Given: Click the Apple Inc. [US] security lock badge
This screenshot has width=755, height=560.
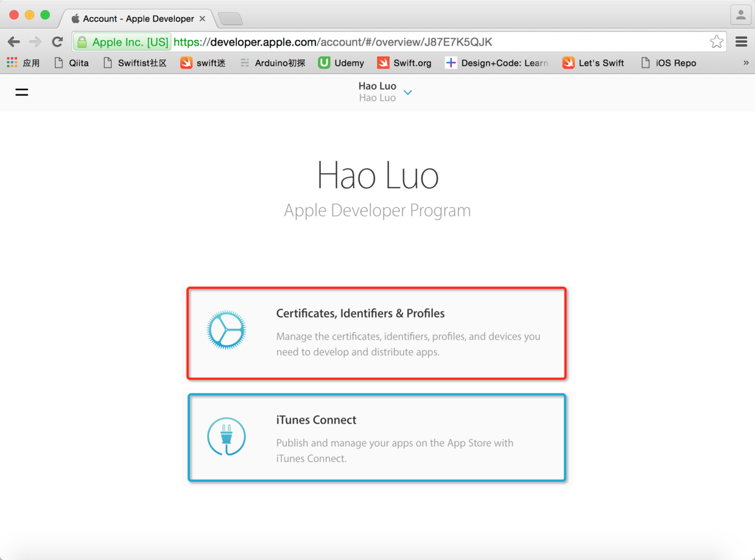Looking at the screenshot, I should (x=122, y=42).
